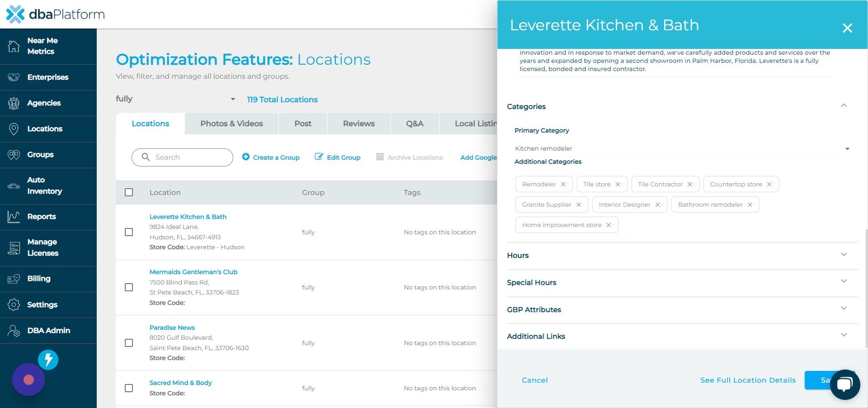Click the Location column header
The image size is (868, 408).
165,192
